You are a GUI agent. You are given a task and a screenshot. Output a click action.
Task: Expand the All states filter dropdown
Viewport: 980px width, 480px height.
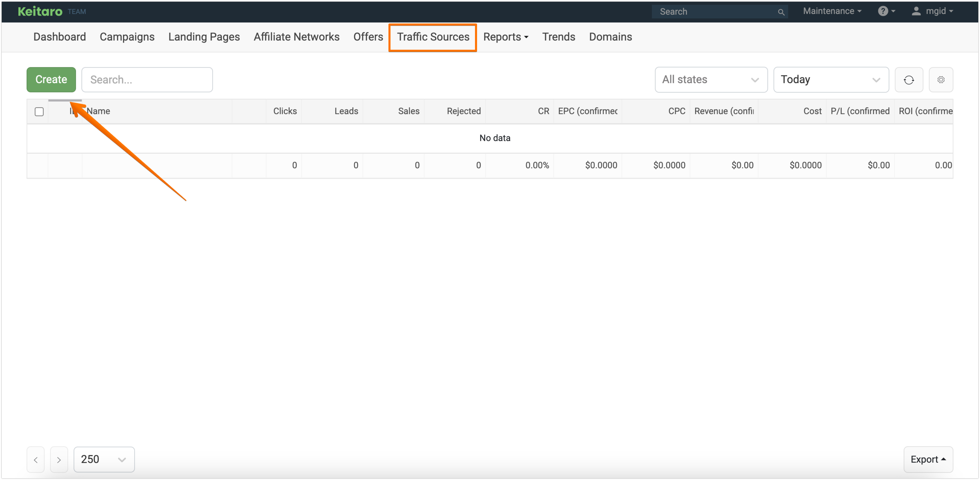(x=711, y=80)
